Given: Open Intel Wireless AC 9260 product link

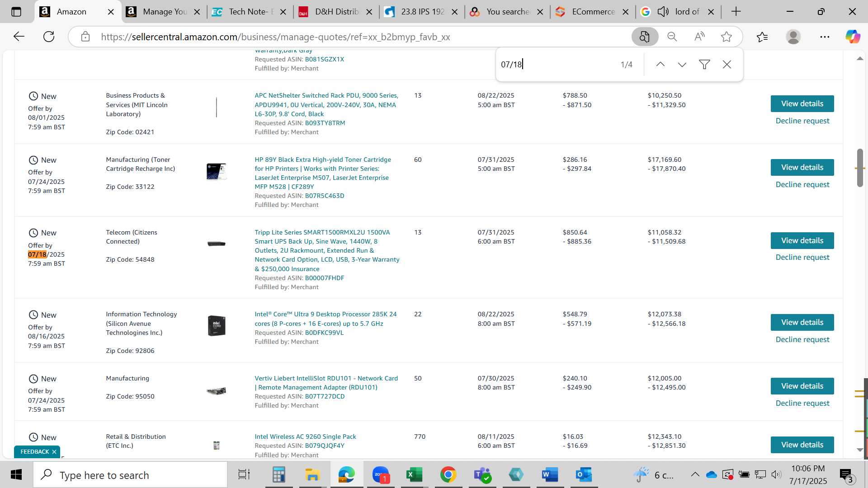Looking at the screenshot, I should click(x=305, y=437).
